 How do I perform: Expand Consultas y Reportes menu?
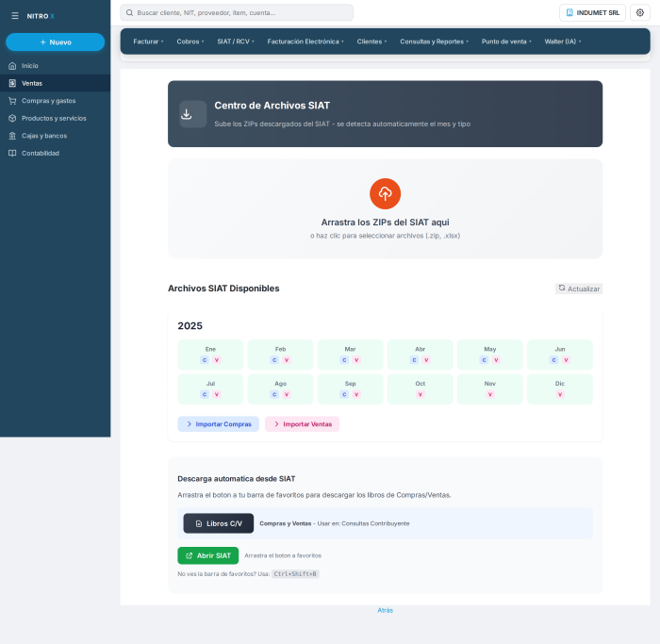point(434,41)
